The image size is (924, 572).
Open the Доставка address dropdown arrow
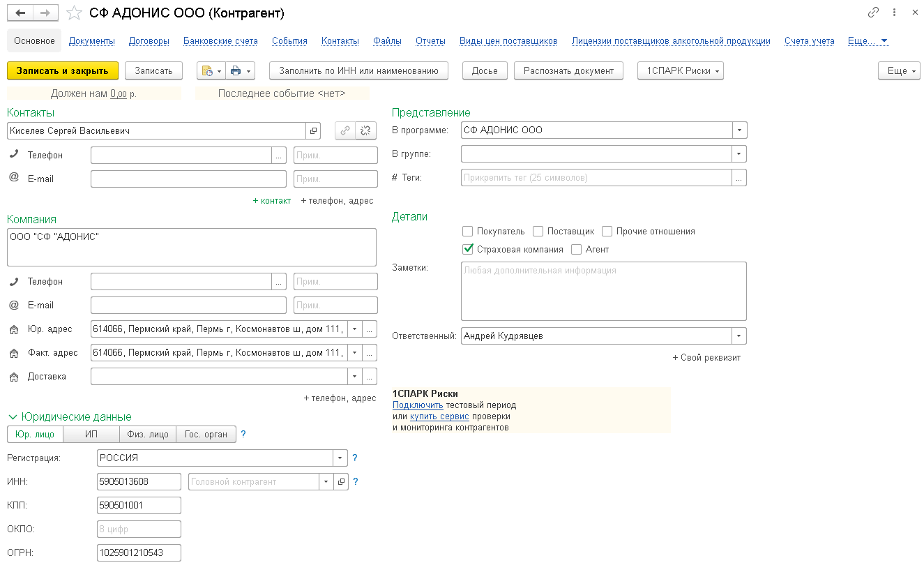[355, 377]
